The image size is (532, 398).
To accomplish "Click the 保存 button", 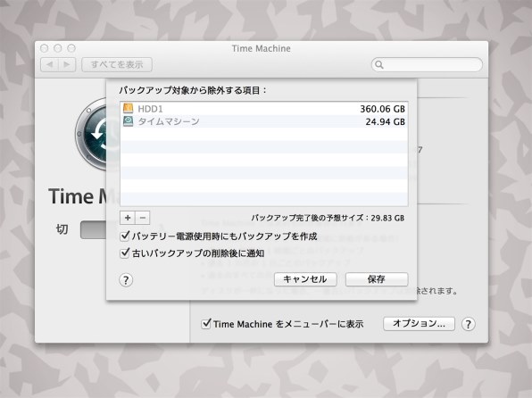I will pyautogui.click(x=377, y=279).
